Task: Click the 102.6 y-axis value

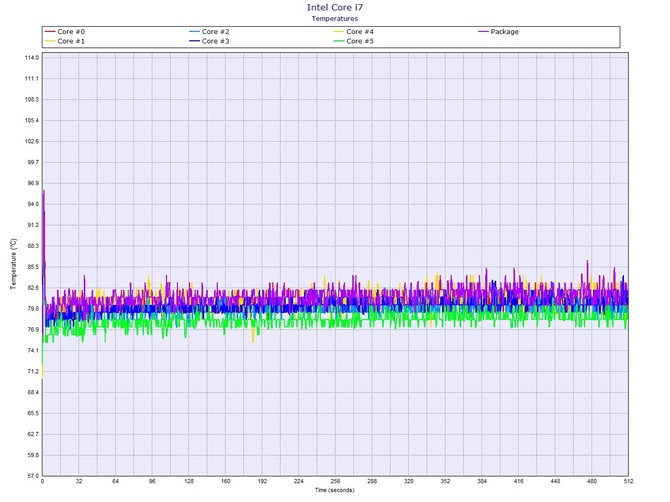Action: pos(32,141)
